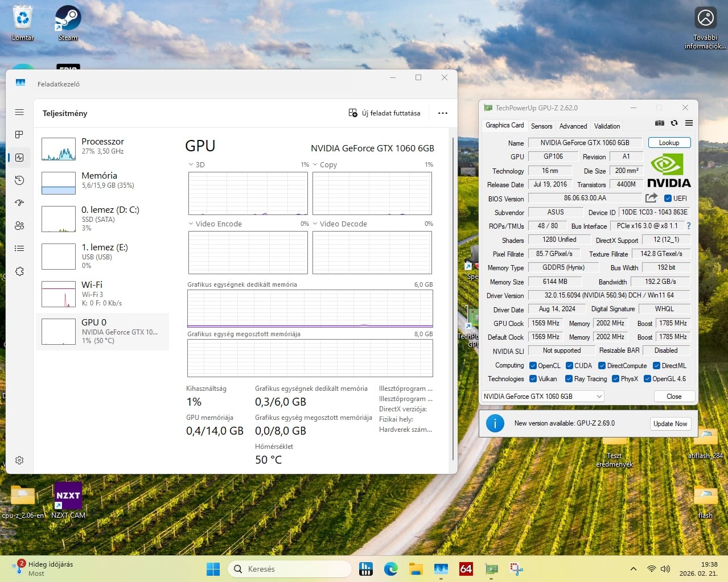Click Wi-Fi icon in system tray
The image size is (728, 582).
click(x=652, y=569)
